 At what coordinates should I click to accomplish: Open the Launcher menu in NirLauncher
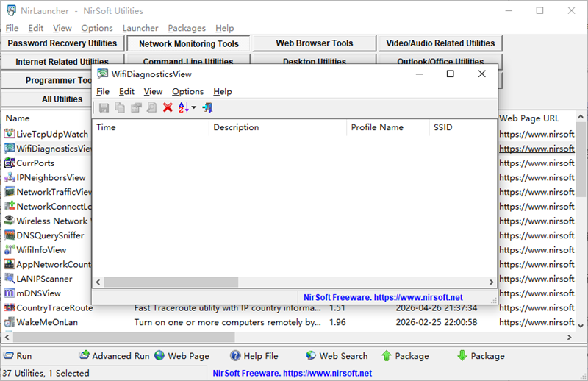tap(140, 28)
